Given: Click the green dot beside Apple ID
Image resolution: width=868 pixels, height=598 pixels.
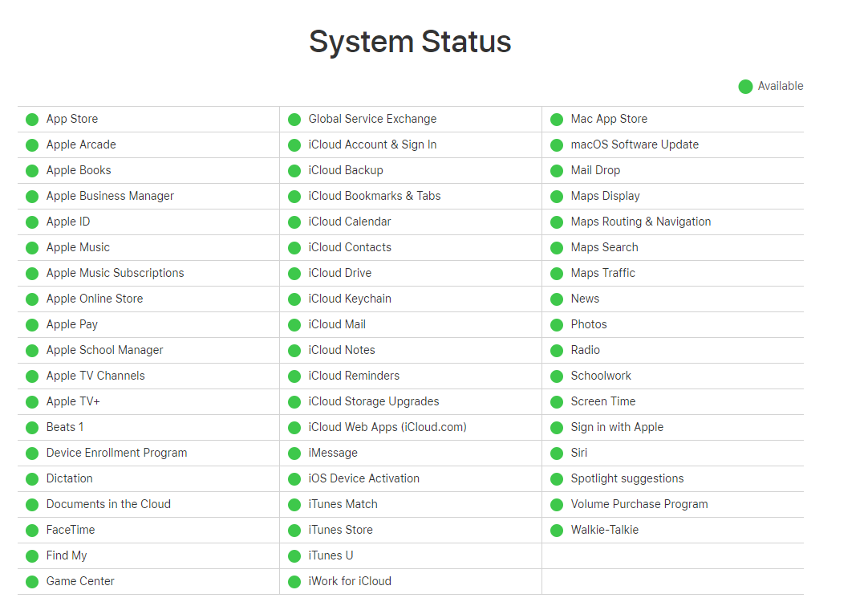Looking at the screenshot, I should tap(32, 222).
